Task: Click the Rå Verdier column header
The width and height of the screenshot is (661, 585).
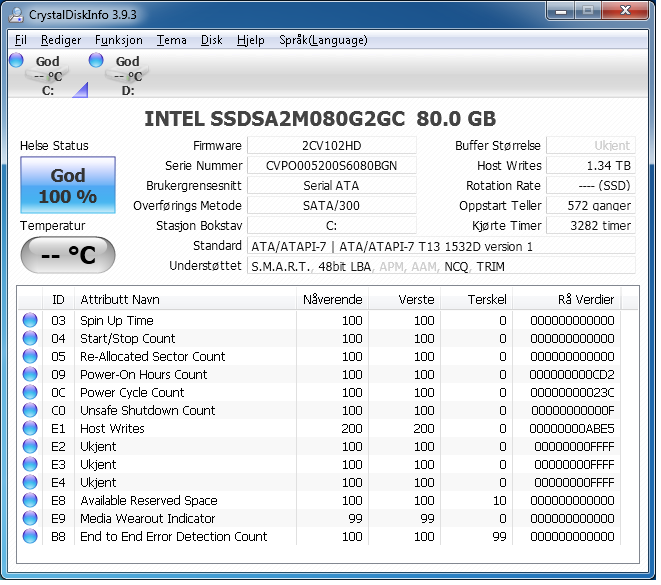Action: coord(567,299)
